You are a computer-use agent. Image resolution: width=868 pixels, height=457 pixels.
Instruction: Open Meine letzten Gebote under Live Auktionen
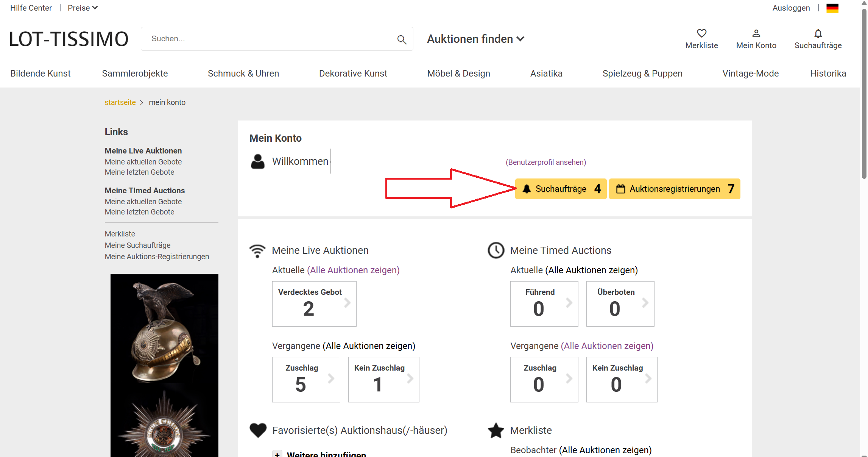click(139, 172)
